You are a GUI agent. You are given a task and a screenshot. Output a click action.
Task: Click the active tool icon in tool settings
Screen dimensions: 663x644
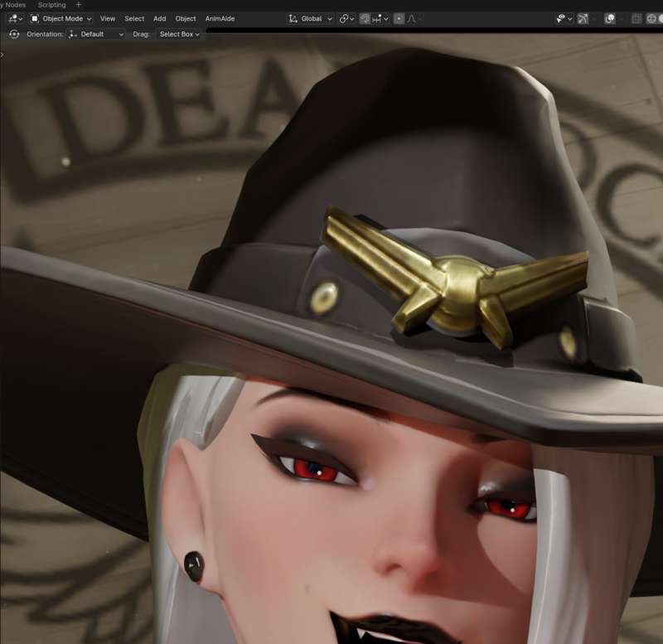point(14,34)
